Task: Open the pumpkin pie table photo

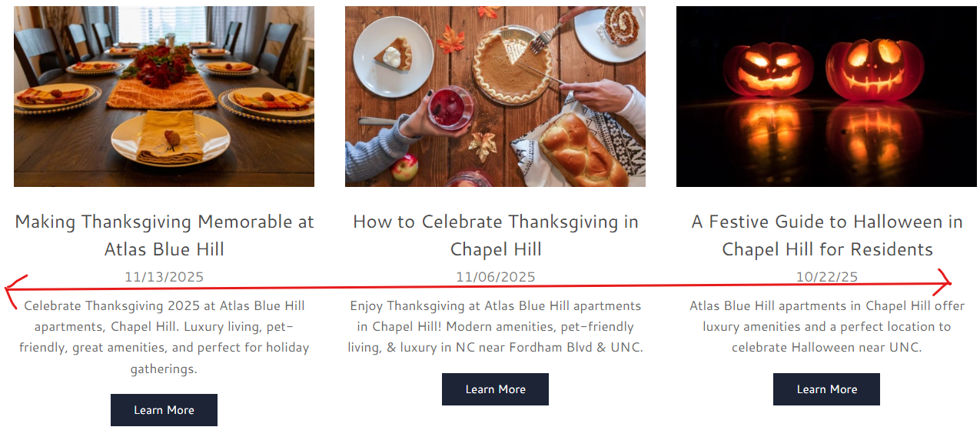Action: coord(495,96)
